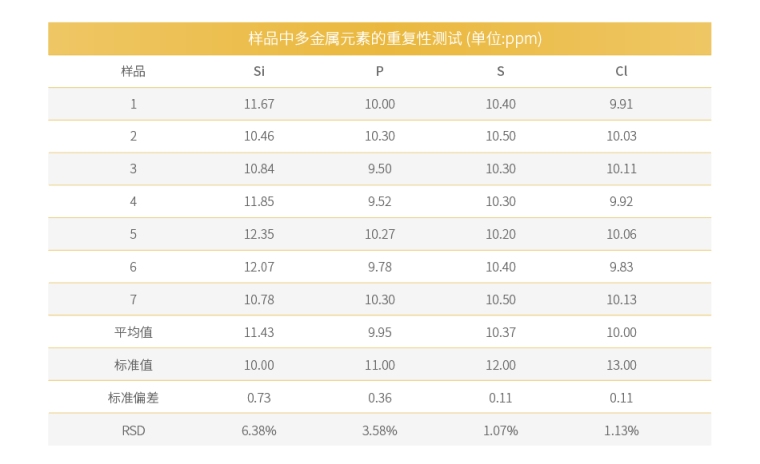760x464 pixels.
Task: Click the 标准值 row label
Action: tap(133, 365)
